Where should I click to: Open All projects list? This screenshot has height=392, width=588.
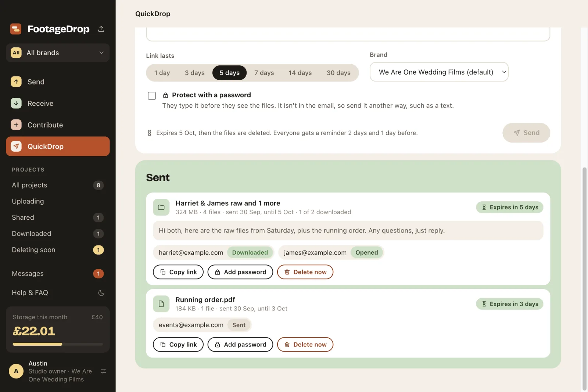coord(58,185)
